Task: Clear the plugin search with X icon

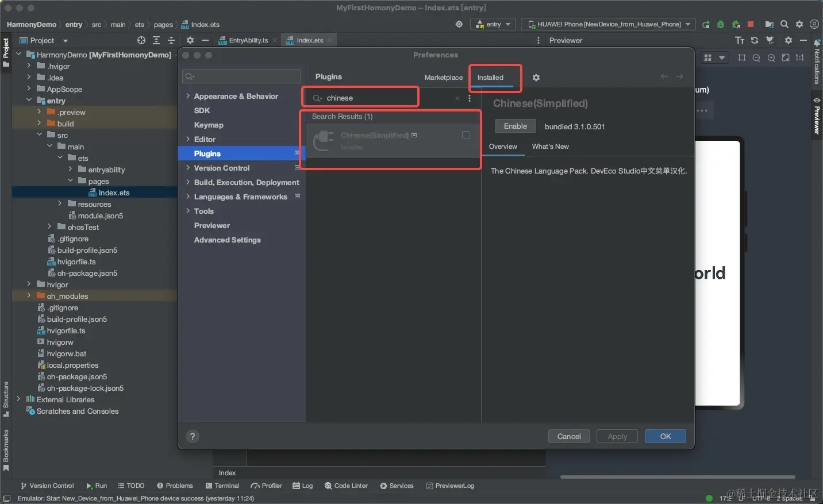Action: 457,98
